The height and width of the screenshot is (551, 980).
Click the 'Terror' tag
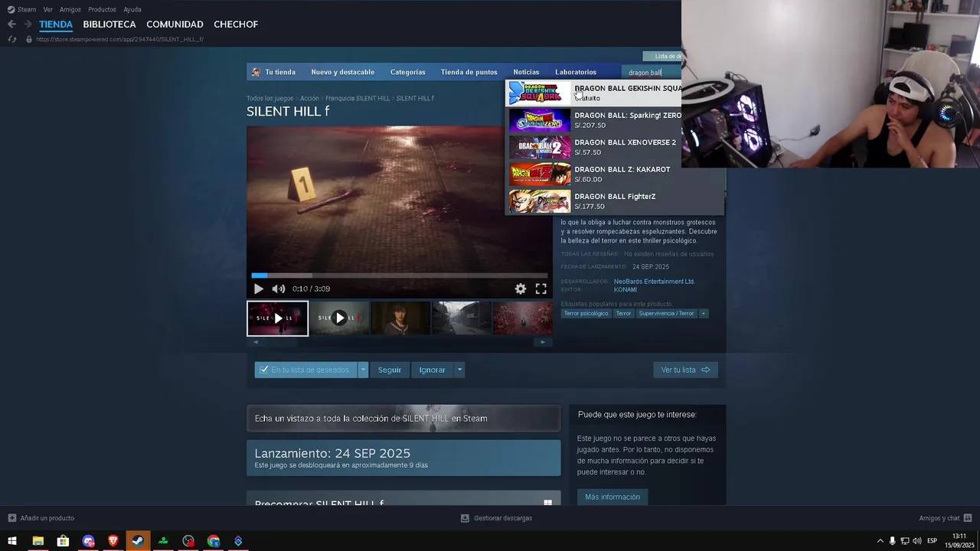[623, 314]
